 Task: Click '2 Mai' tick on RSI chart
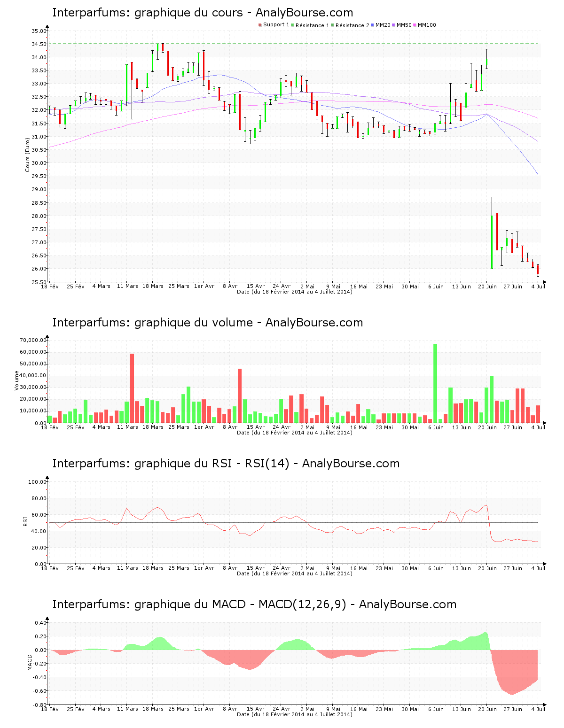tap(307, 568)
